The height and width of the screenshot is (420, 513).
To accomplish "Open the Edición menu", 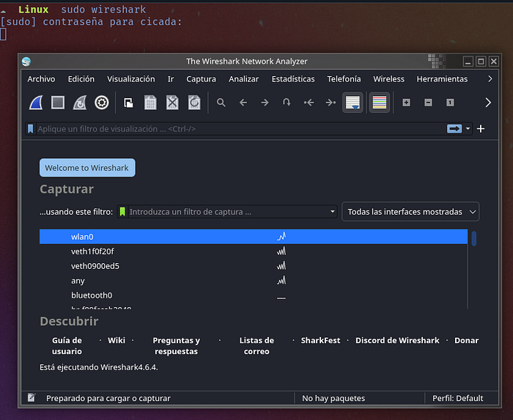I will (81, 79).
